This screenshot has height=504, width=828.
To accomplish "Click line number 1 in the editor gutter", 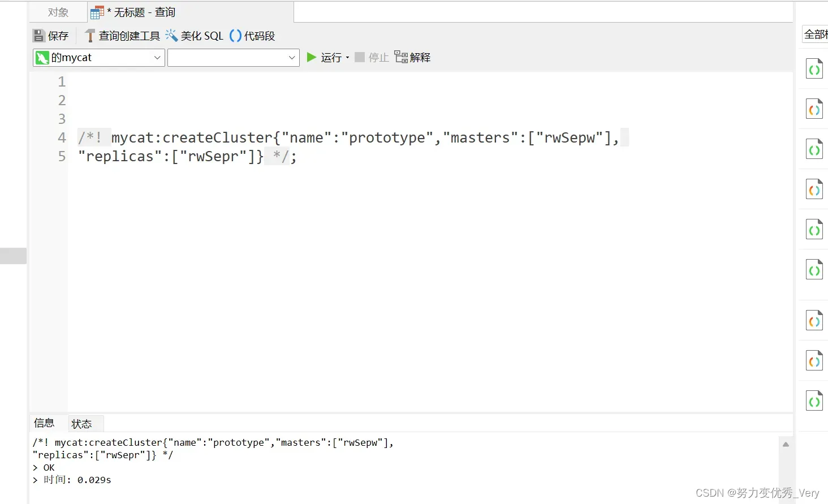I will [62, 82].
